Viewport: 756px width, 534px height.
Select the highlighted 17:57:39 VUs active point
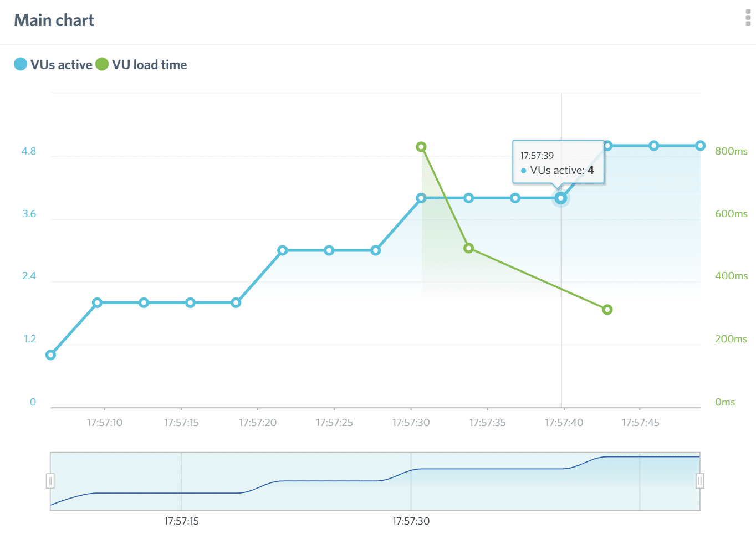[561, 198]
